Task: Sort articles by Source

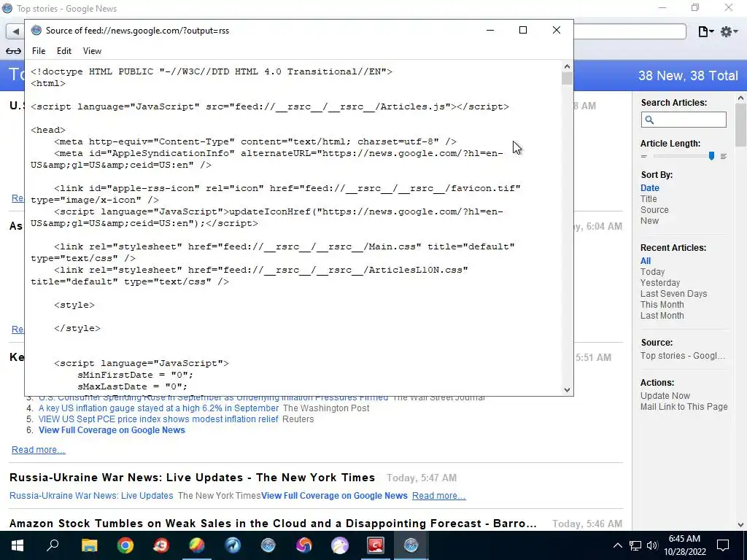Action: point(654,210)
